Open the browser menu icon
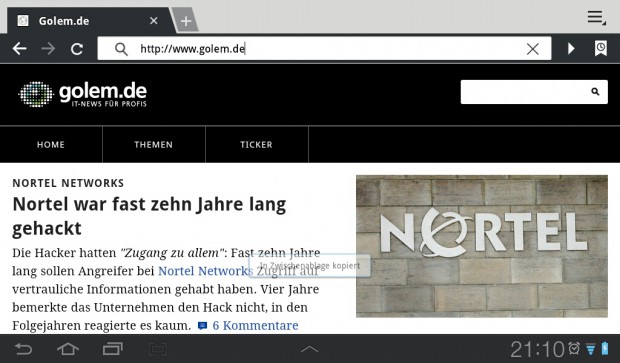This screenshot has height=363, width=620. pyautogui.click(x=596, y=18)
